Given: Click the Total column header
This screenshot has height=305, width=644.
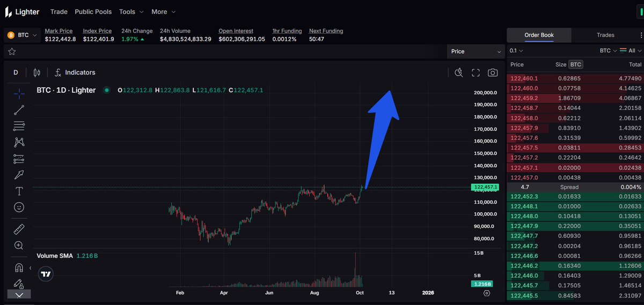Looking at the screenshot, I should pos(635,64).
